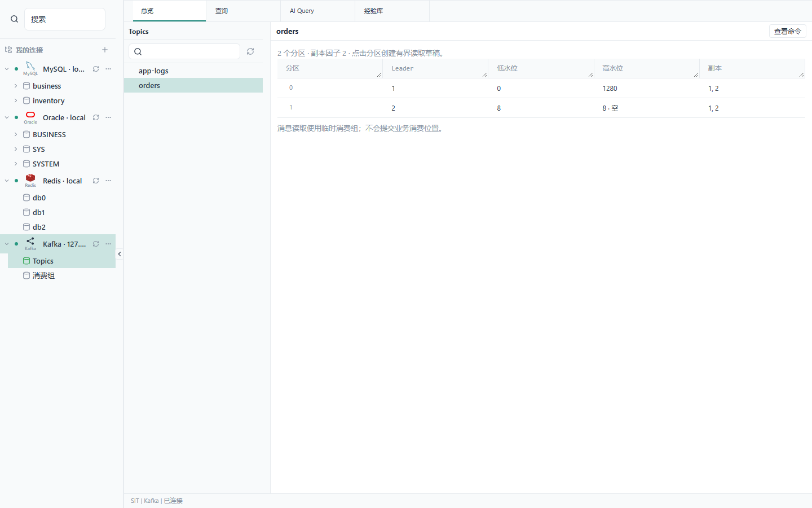Open partition 1 row link
The image size is (812, 508).
[291, 108]
